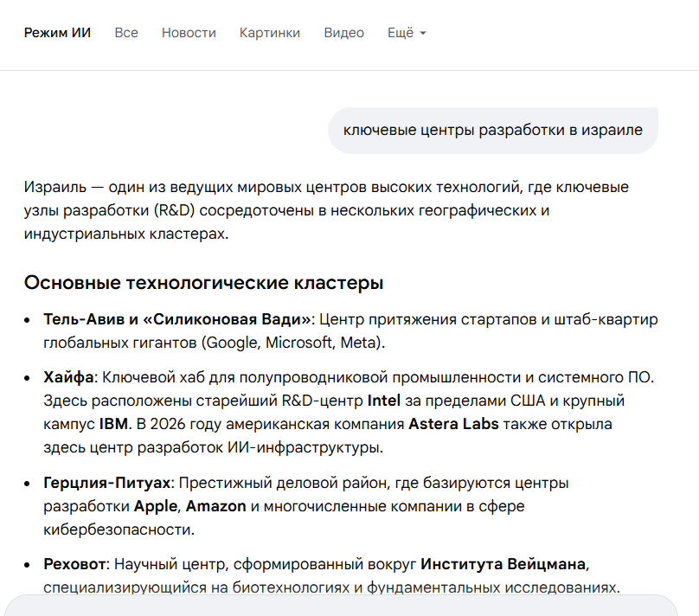Image resolution: width=699 pixels, height=616 pixels.
Task: Open the "Видео" tab
Action: pyautogui.click(x=343, y=32)
